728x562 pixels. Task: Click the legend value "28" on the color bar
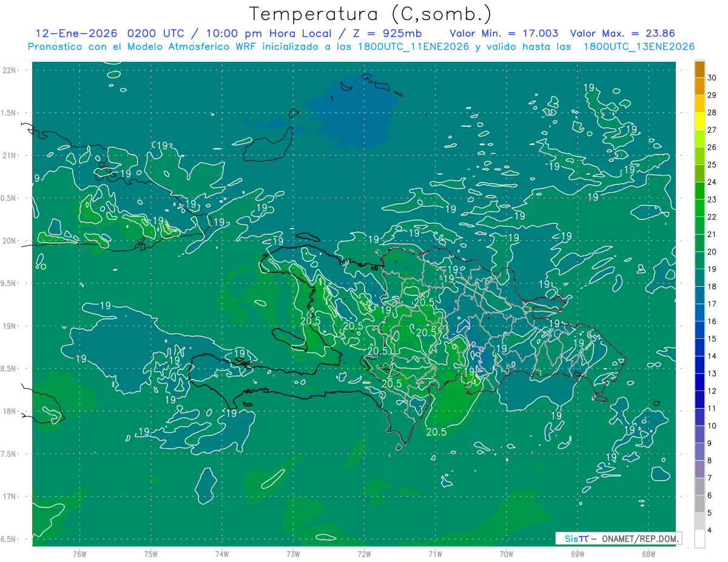tap(713, 113)
